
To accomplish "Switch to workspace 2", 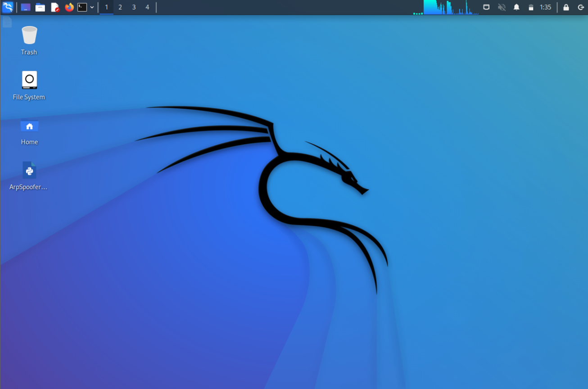I will tap(120, 7).
